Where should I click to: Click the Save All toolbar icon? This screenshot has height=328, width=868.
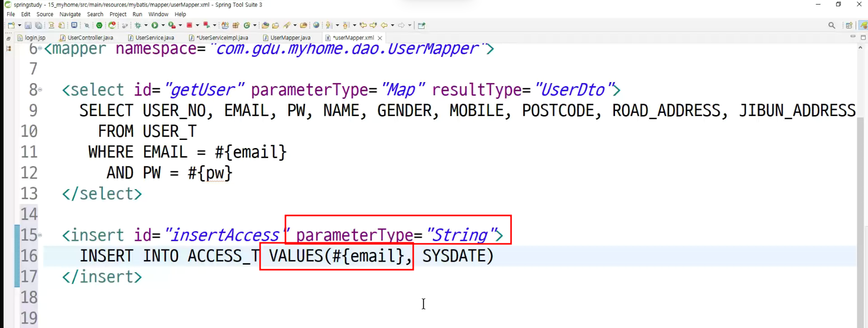coord(38,25)
